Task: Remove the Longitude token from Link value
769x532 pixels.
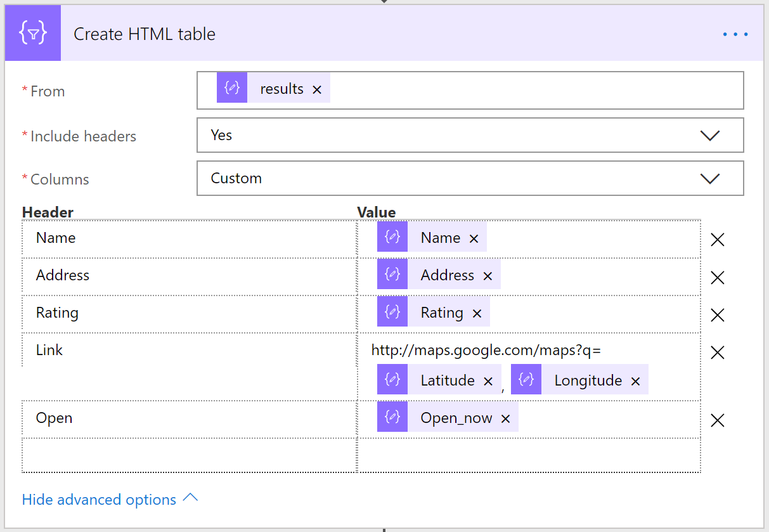Action: [x=635, y=381]
